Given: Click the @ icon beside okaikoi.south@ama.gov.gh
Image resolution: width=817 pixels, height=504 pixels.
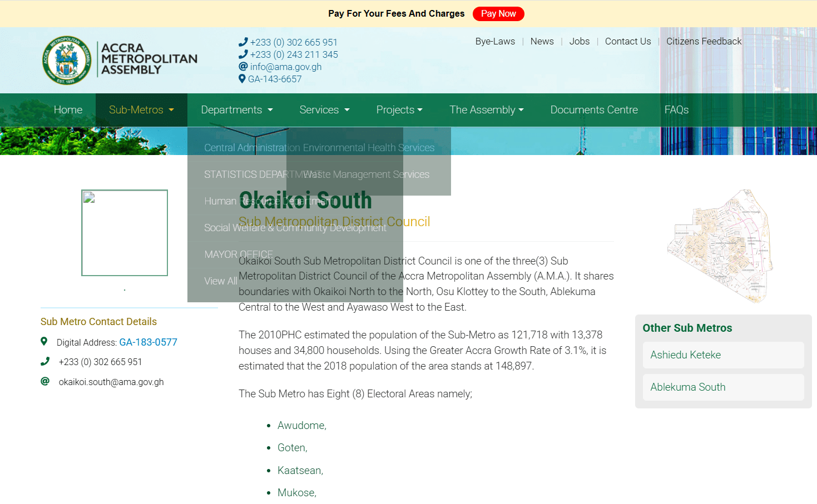Looking at the screenshot, I should click(45, 381).
